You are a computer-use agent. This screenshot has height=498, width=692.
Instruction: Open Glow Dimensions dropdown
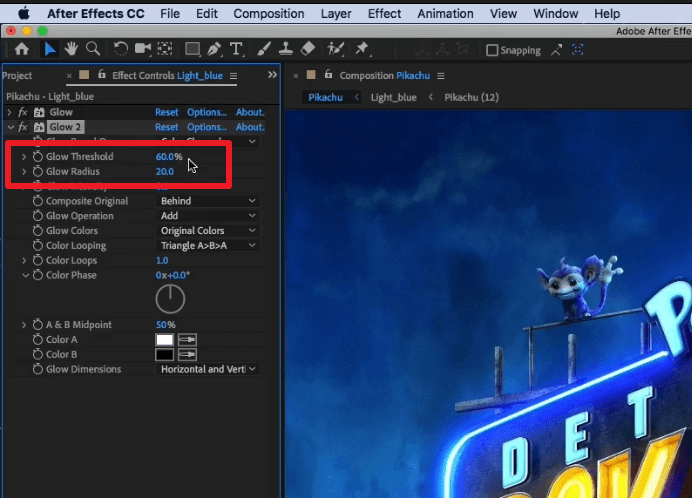click(207, 369)
